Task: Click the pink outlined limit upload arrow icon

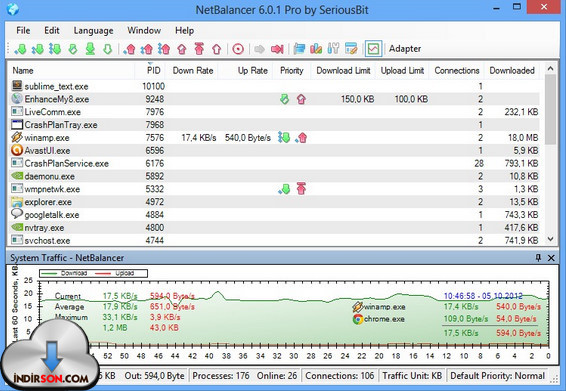Action: tap(182, 49)
